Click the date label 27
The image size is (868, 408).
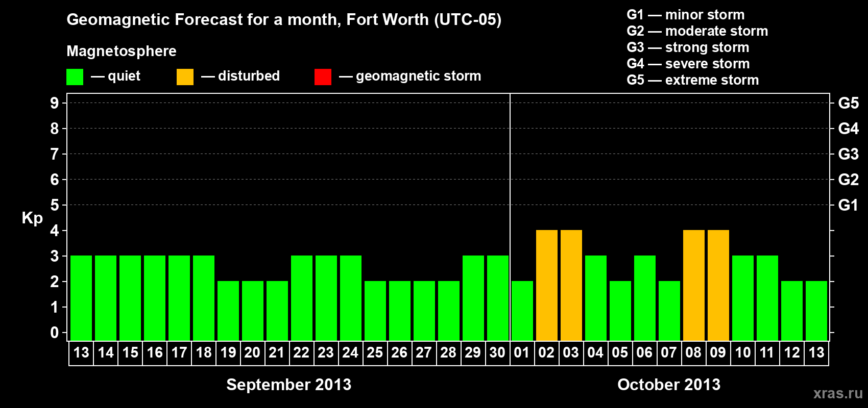[424, 352]
